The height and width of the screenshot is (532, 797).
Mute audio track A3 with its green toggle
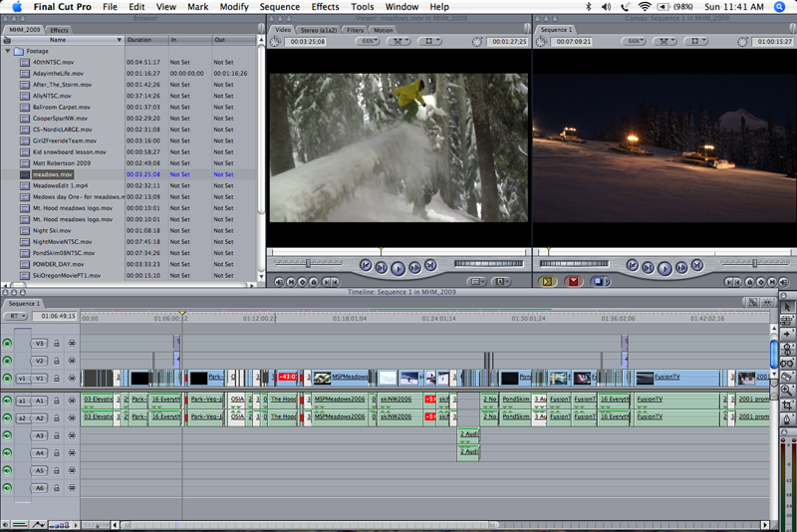point(8,435)
